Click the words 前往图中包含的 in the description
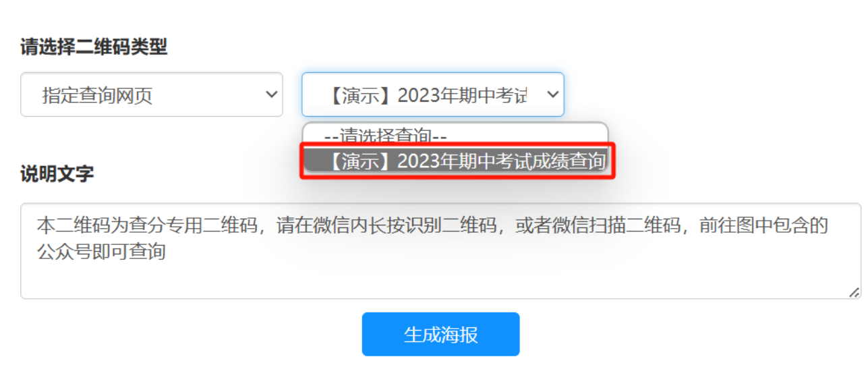The image size is (868, 388). (763, 225)
